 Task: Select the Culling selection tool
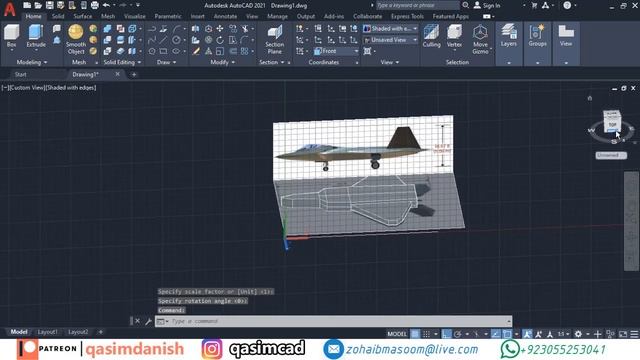click(431, 36)
